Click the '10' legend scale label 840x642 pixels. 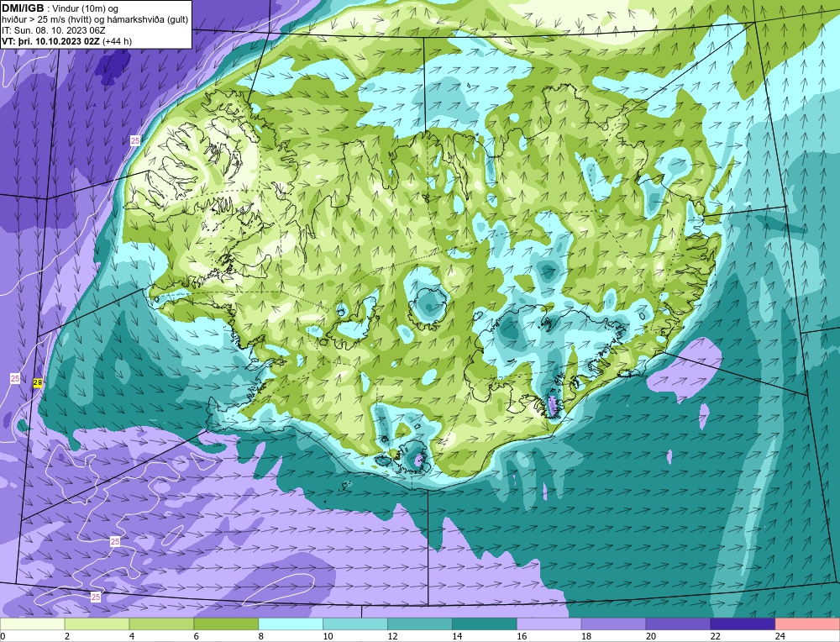pos(328,636)
